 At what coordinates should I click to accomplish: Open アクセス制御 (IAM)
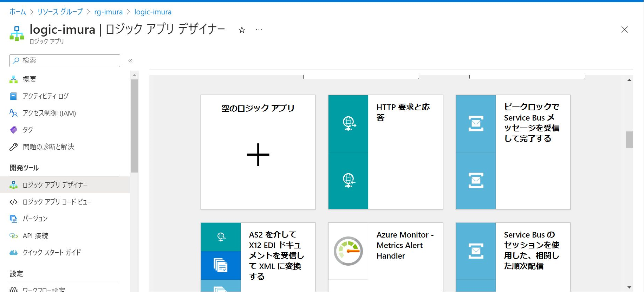tap(49, 113)
